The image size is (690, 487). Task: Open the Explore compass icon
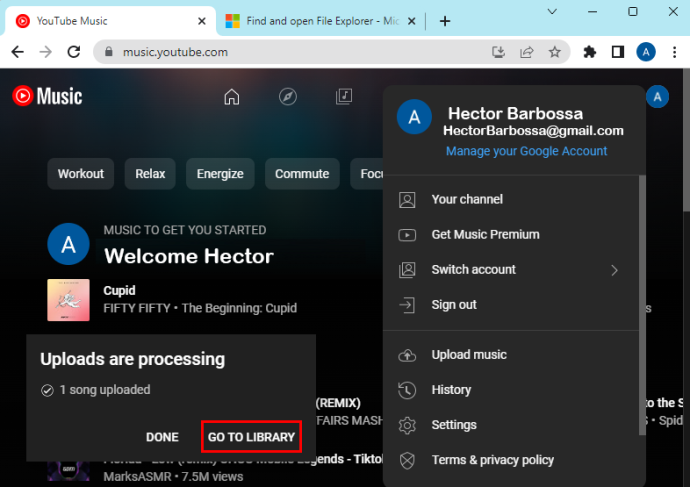tap(288, 97)
